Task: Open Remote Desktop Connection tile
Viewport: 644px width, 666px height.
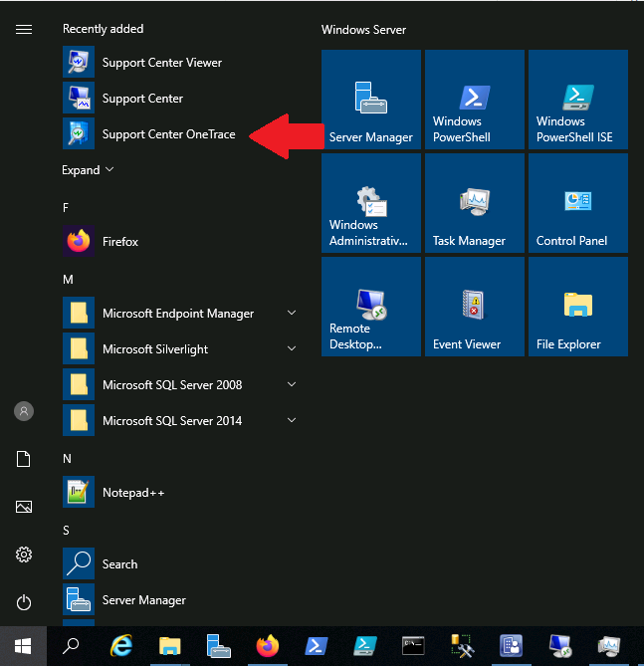Action: 371,307
